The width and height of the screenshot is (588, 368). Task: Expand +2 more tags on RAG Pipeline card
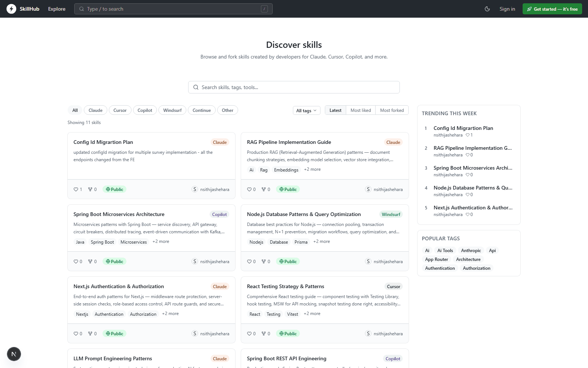click(x=312, y=169)
